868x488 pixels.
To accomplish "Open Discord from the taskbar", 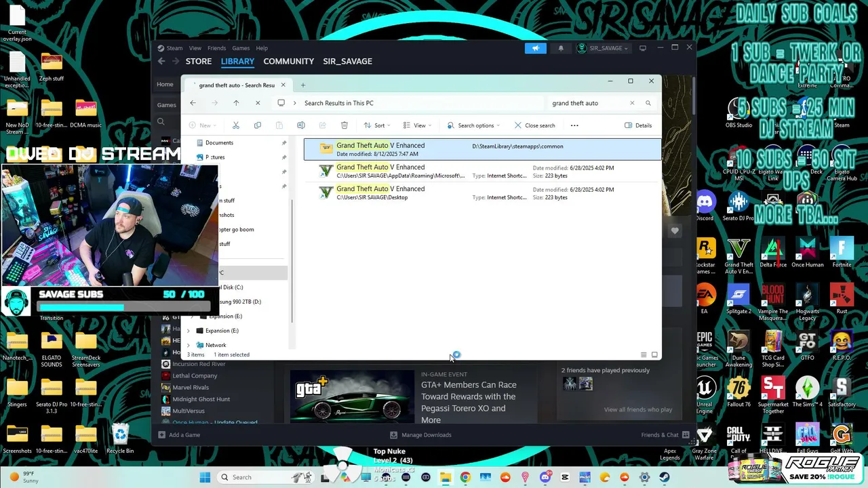I will pos(545,477).
